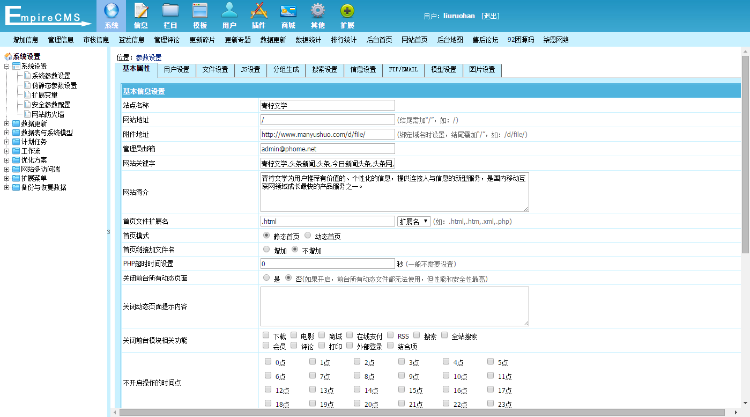Open the 增加信息 shortcut link
Viewport: 750px width, 417px height.
pyautogui.click(x=25, y=40)
